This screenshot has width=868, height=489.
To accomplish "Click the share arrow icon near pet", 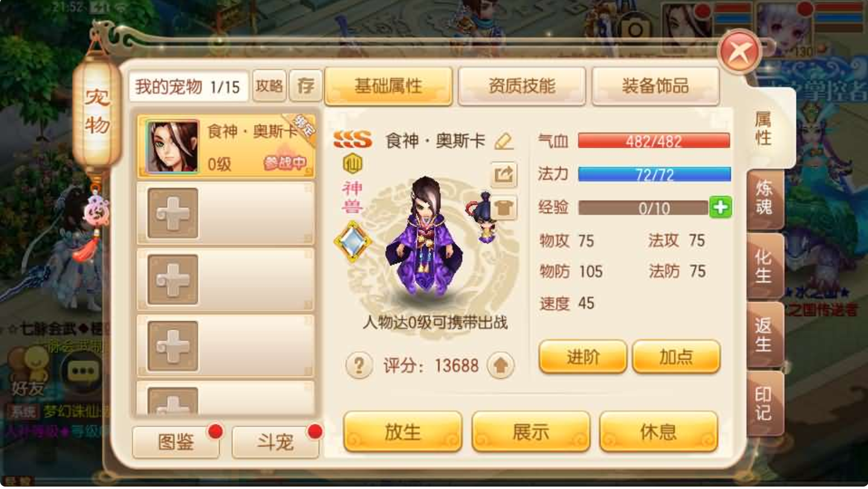I will click(504, 175).
